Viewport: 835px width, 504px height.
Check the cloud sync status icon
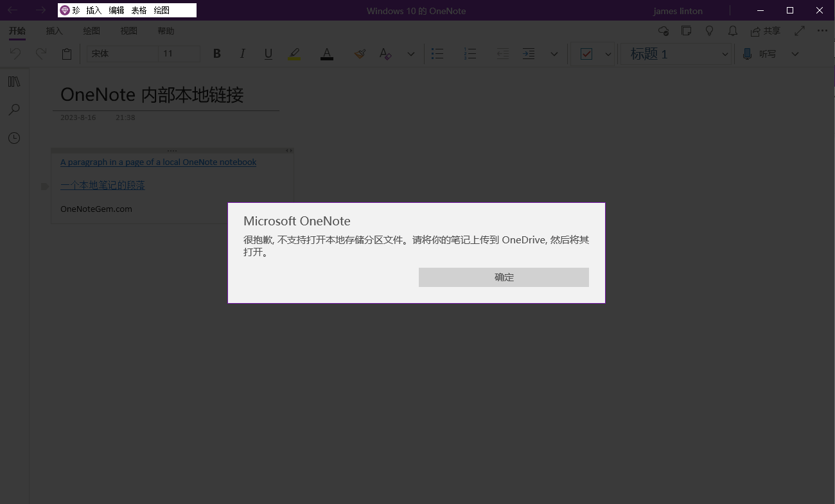[x=664, y=31]
